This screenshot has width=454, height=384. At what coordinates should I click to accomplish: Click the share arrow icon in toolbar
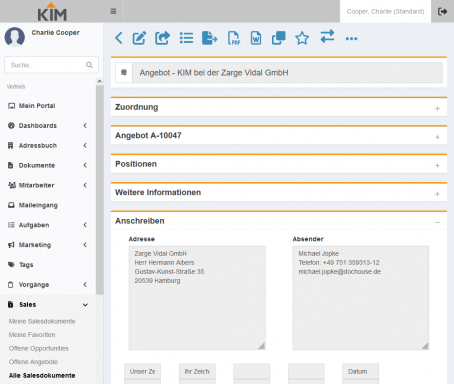pyautogui.click(x=163, y=38)
